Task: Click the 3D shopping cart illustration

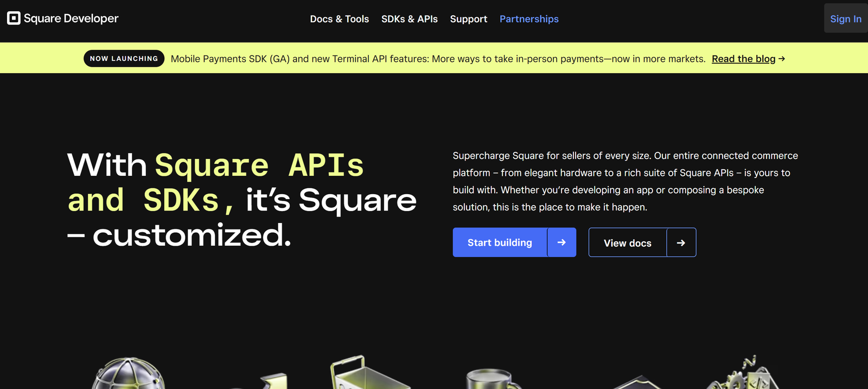Action: pyautogui.click(x=363, y=374)
